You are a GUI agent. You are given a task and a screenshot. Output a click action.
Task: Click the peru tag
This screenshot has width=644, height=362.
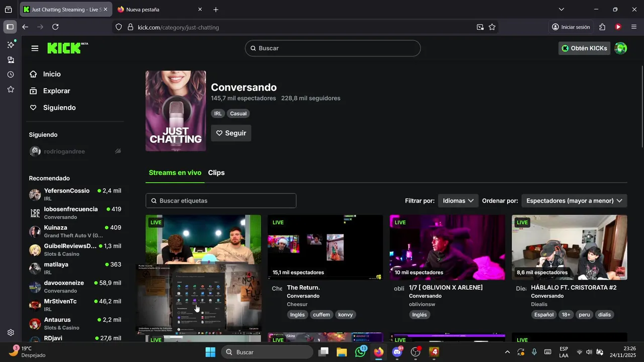coord(584,315)
